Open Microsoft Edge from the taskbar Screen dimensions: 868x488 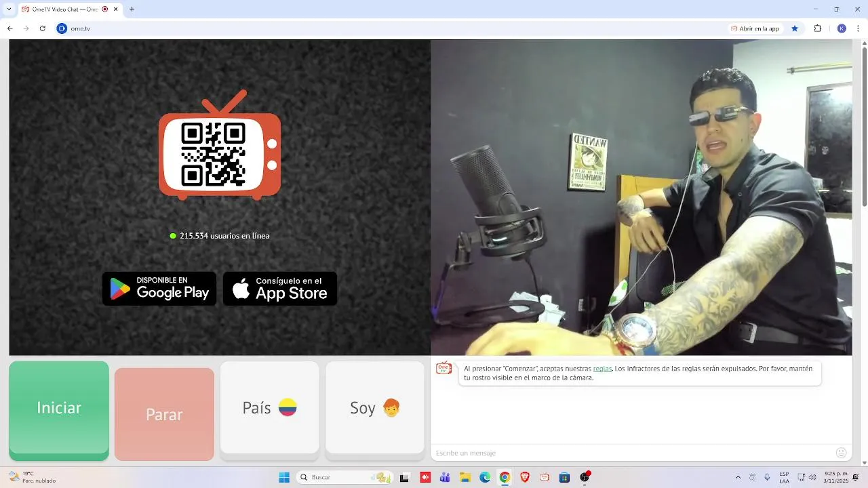coord(485,477)
